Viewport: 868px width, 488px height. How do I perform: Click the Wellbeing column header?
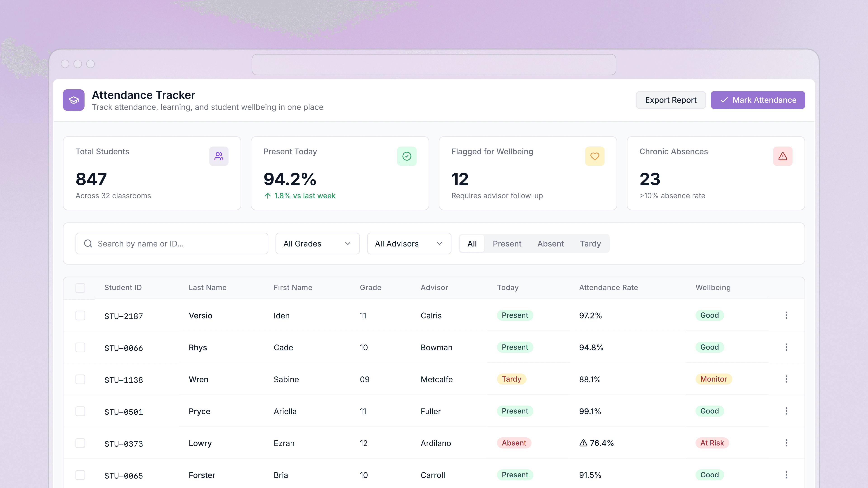(713, 288)
